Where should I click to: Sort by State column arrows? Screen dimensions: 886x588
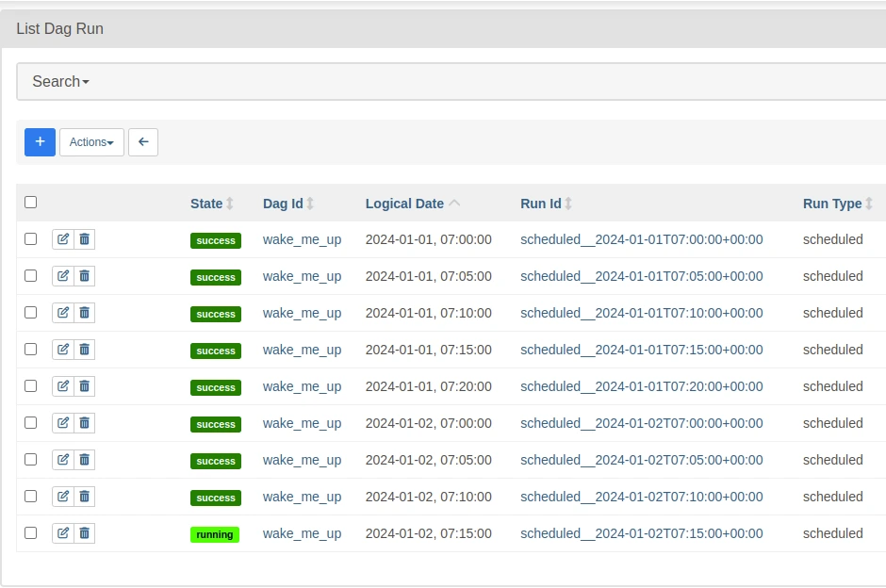[x=230, y=204]
